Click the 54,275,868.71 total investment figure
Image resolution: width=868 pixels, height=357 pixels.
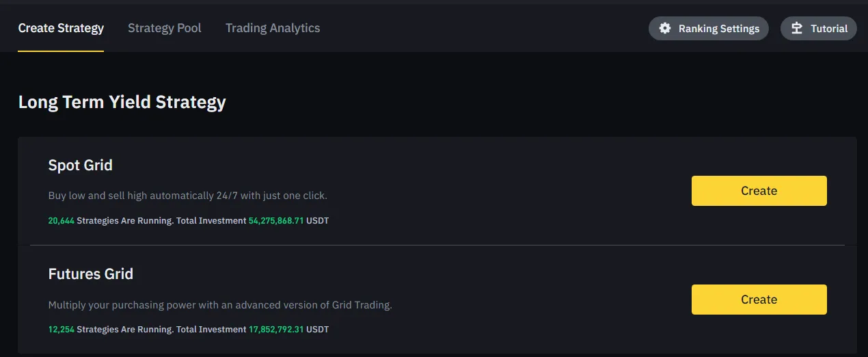coord(276,221)
